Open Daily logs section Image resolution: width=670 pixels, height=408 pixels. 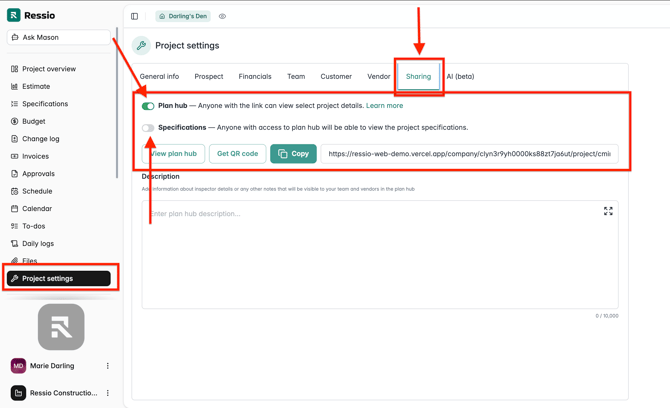38,243
